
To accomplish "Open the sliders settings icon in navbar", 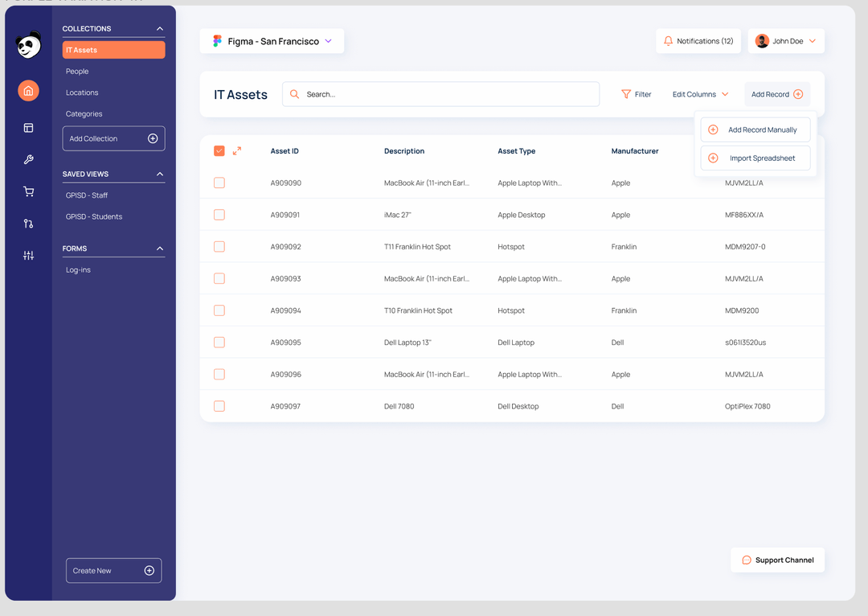I will pyautogui.click(x=28, y=255).
